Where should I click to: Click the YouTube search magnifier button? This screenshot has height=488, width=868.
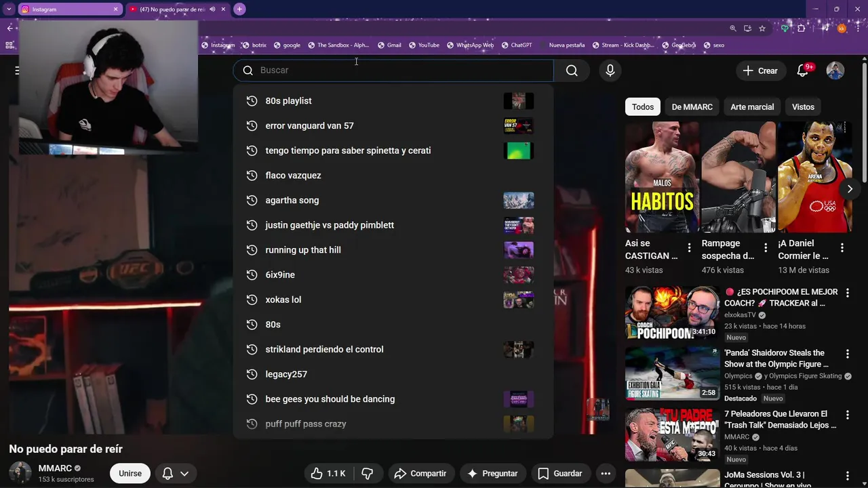tap(572, 70)
